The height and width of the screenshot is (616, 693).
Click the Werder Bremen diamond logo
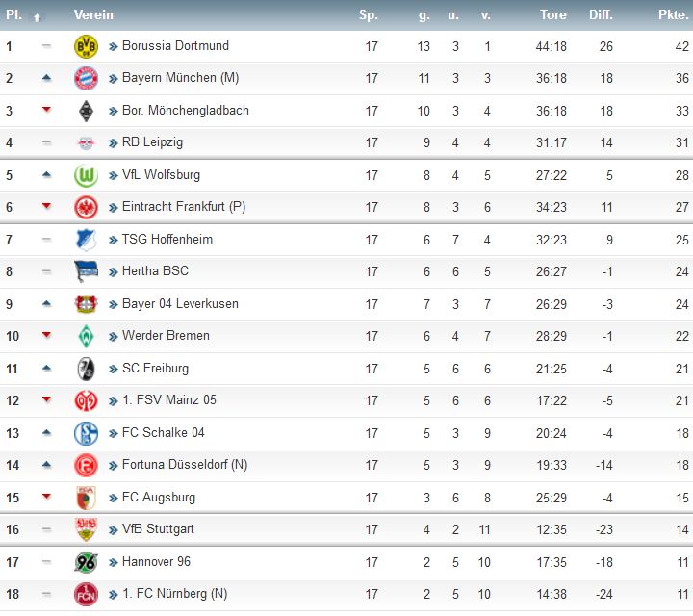point(87,336)
